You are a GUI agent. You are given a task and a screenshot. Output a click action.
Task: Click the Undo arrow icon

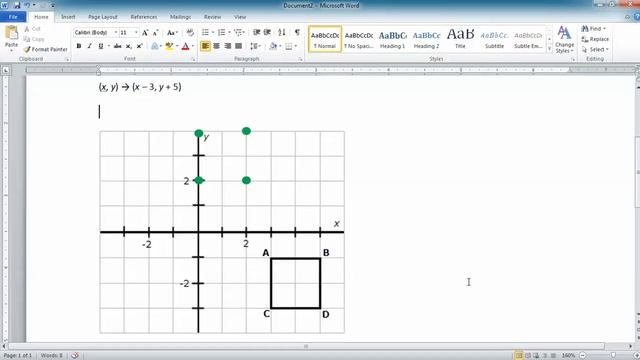pyautogui.click(x=27, y=5)
